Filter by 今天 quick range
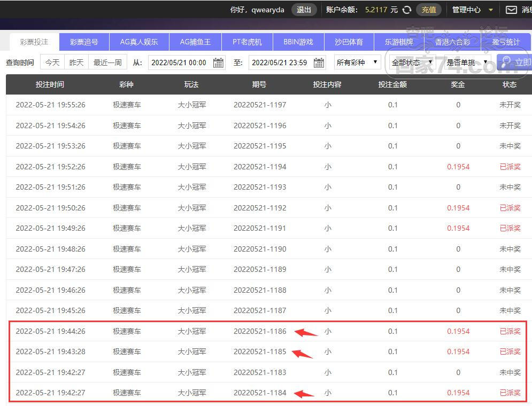This screenshot has height=406, width=532. pyautogui.click(x=52, y=63)
